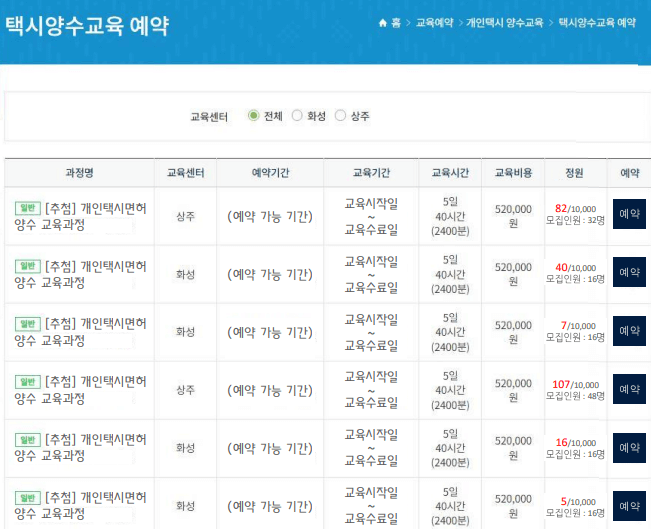
Task: Open 택시양수교육 예약 breadcrumb link
Action: tap(597, 23)
